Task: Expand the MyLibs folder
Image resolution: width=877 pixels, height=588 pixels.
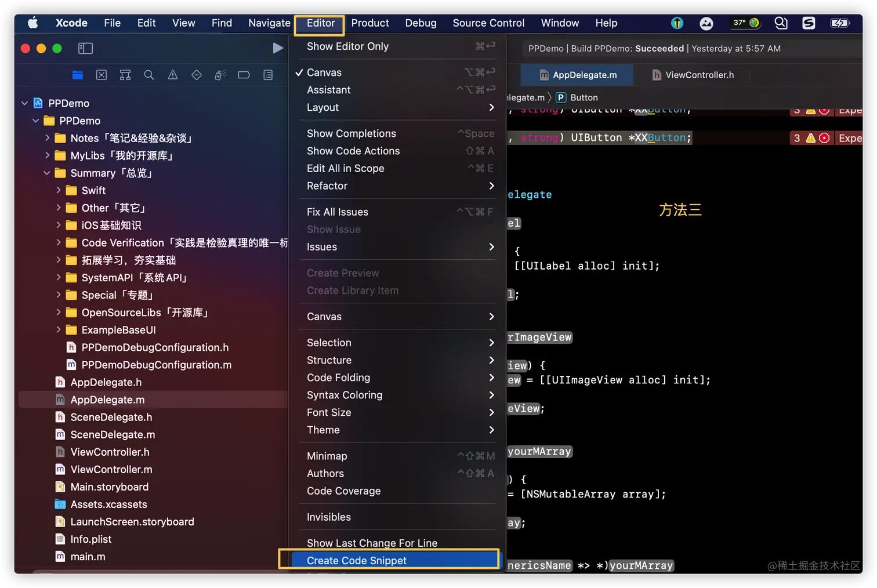Action: tap(48, 155)
